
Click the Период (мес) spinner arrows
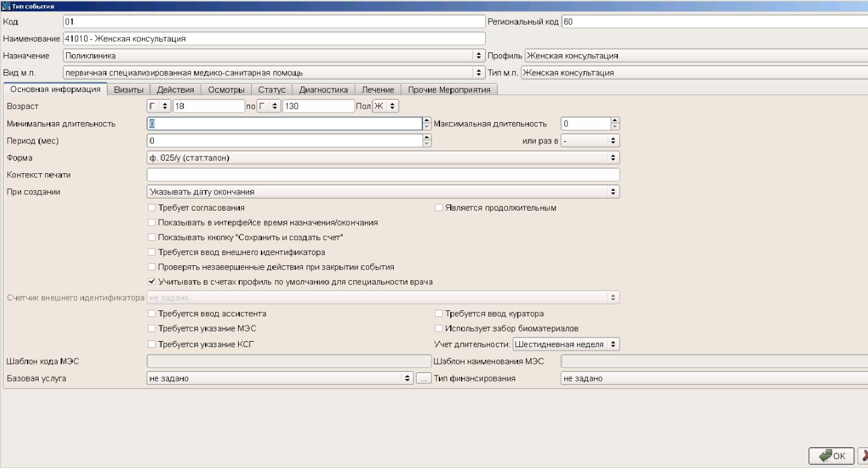(x=427, y=141)
